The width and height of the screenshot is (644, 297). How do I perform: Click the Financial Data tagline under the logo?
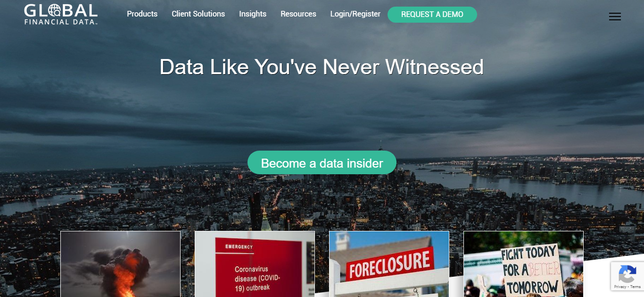coord(60,22)
